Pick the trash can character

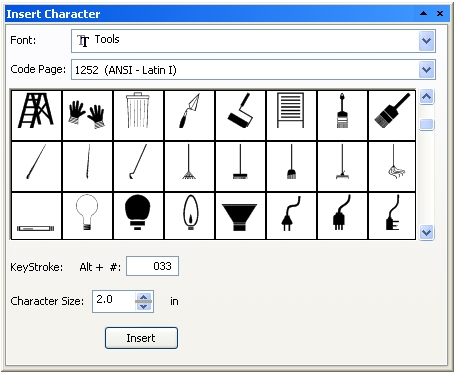click(x=138, y=115)
